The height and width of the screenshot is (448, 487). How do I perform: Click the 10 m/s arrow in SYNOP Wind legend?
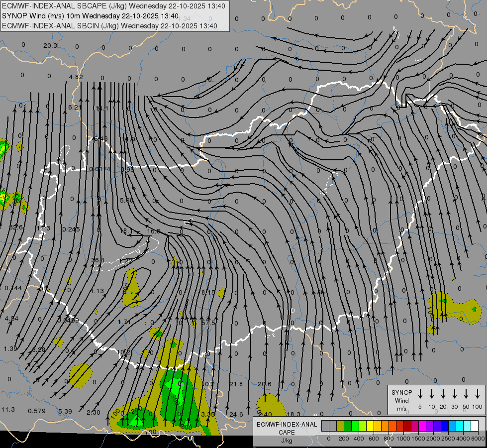432,393
